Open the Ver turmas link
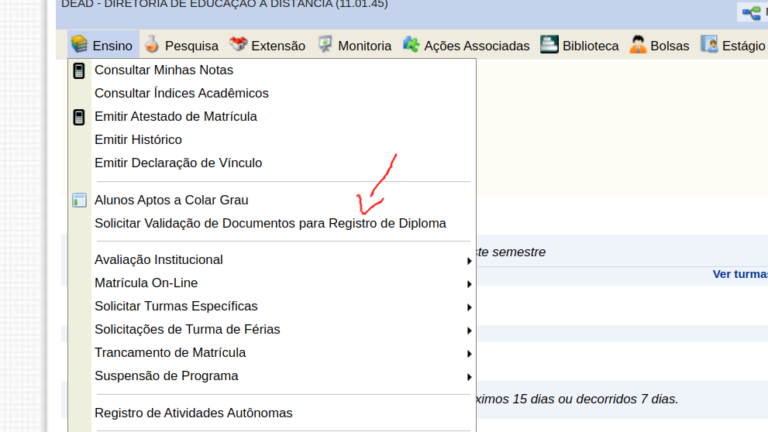Image resolution: width=768 pixels, height=432 pixels. [x=740, y=274]
